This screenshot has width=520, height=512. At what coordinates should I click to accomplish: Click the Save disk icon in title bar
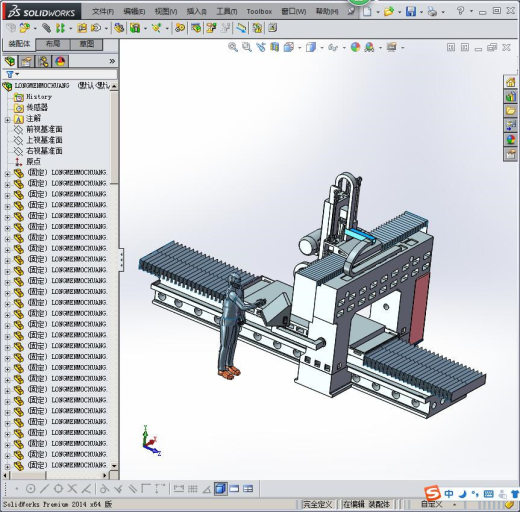coord(411,12)
